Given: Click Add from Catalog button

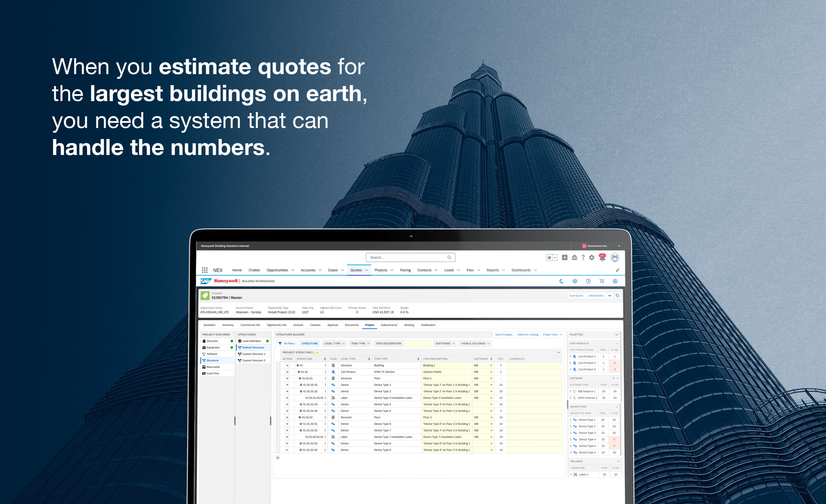Looking at the screenshot, I should pos(528,334).
